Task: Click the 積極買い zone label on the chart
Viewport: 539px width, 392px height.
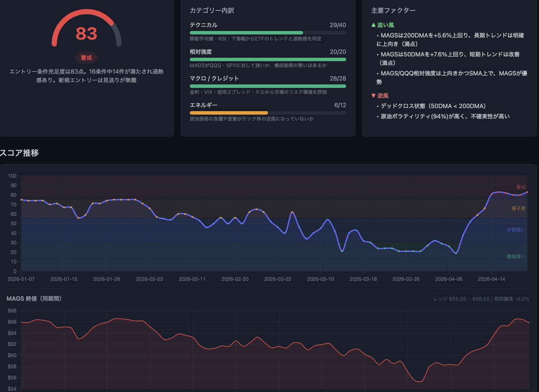Action: 516,256
